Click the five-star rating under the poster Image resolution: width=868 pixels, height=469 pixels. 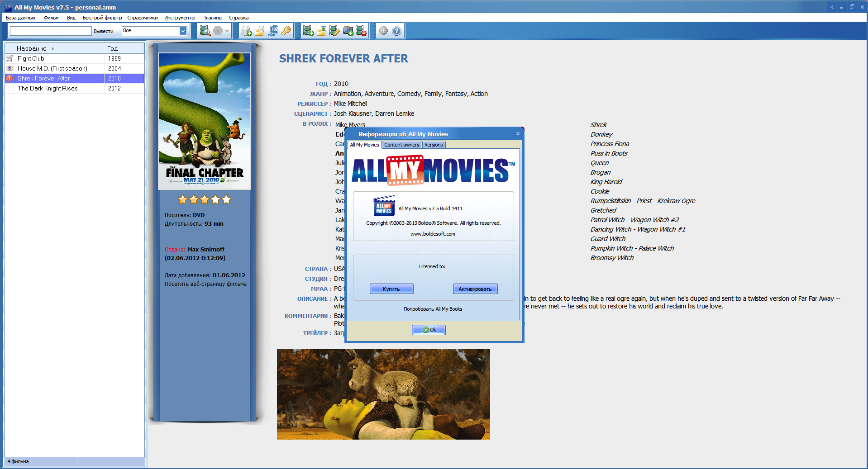205,199
